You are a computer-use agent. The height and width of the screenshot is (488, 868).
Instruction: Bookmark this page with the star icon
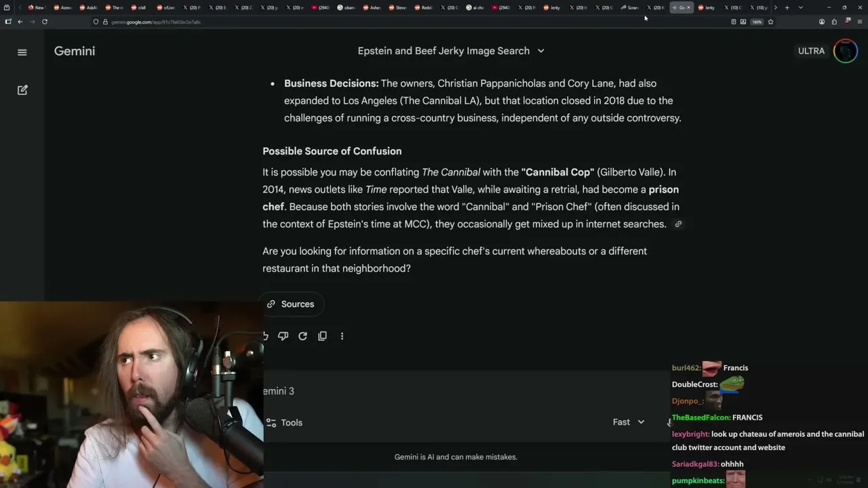pos(770,22)
